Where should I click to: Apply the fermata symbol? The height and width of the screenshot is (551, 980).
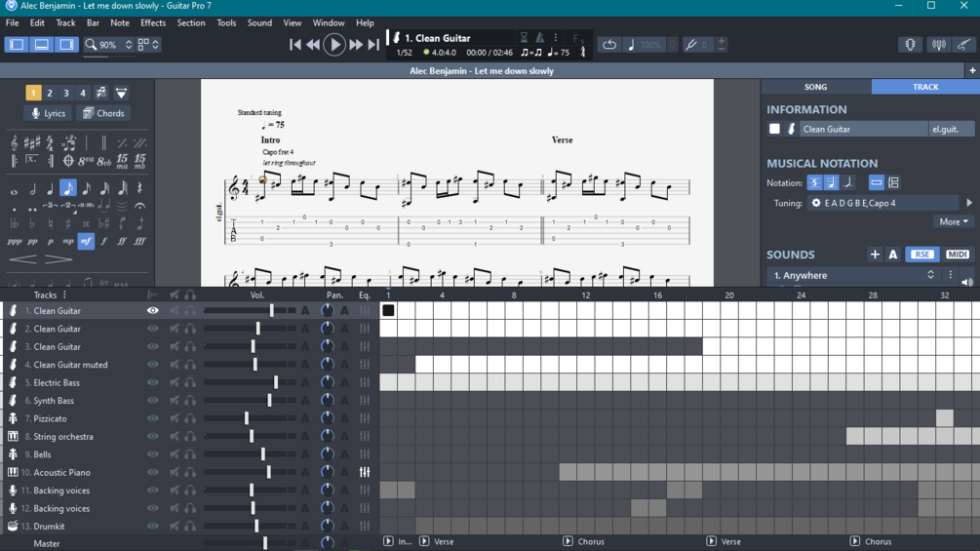(140, 206)
